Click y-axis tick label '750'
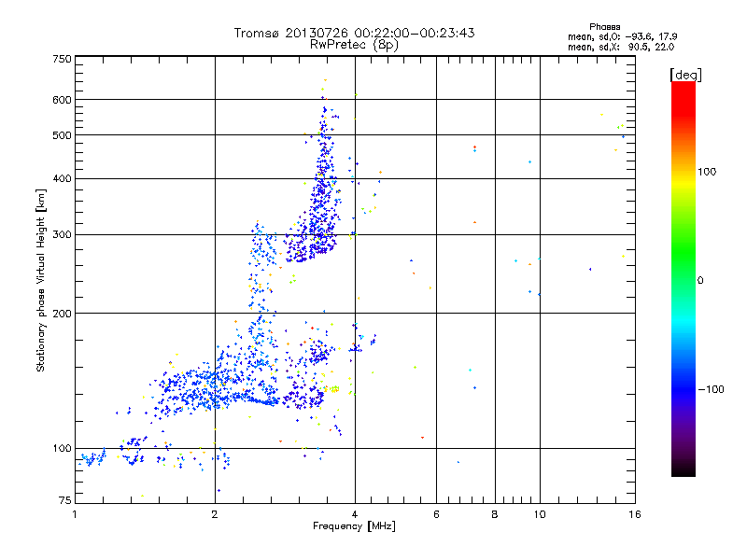This screenshot has width=747, height=560. pyautogui.click(x=62, y=59)
